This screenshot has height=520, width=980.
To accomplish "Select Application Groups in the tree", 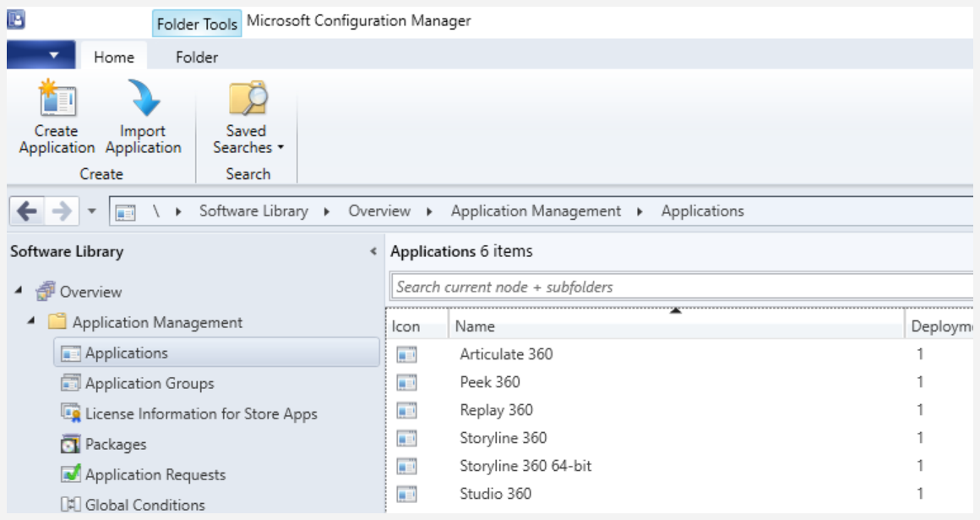I will [150, 383].
